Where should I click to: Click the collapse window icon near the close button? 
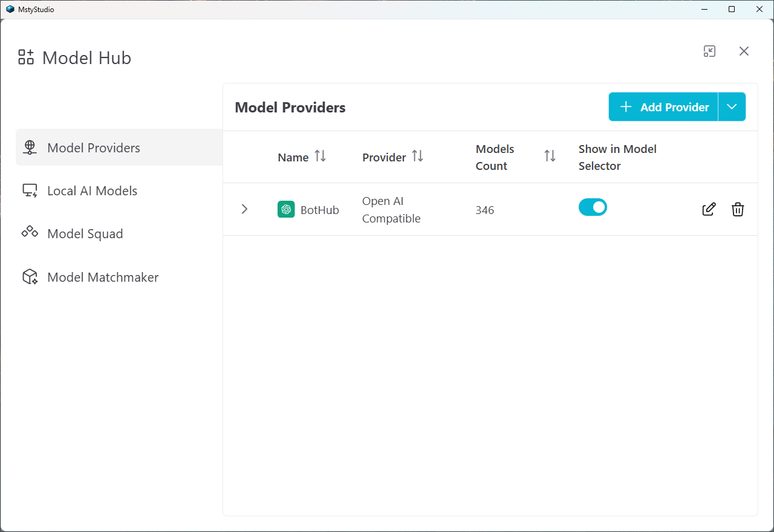coord(709,51)
